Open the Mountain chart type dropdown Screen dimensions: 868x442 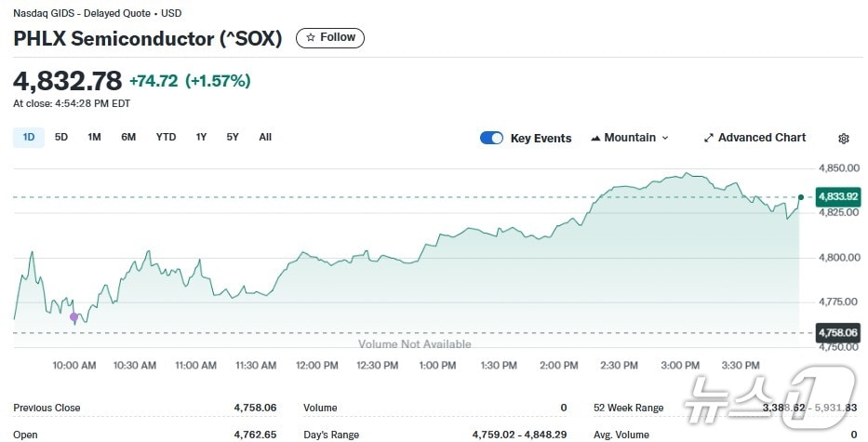coord(630,138)
